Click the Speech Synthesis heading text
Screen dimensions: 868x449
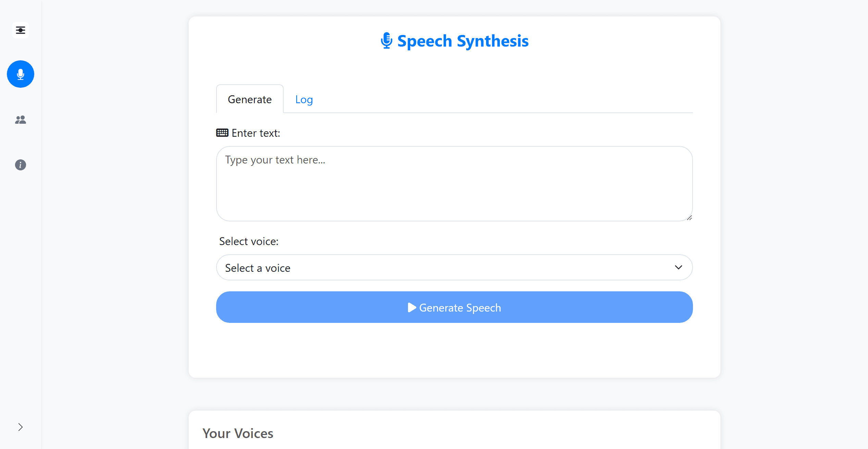(463, 41)
